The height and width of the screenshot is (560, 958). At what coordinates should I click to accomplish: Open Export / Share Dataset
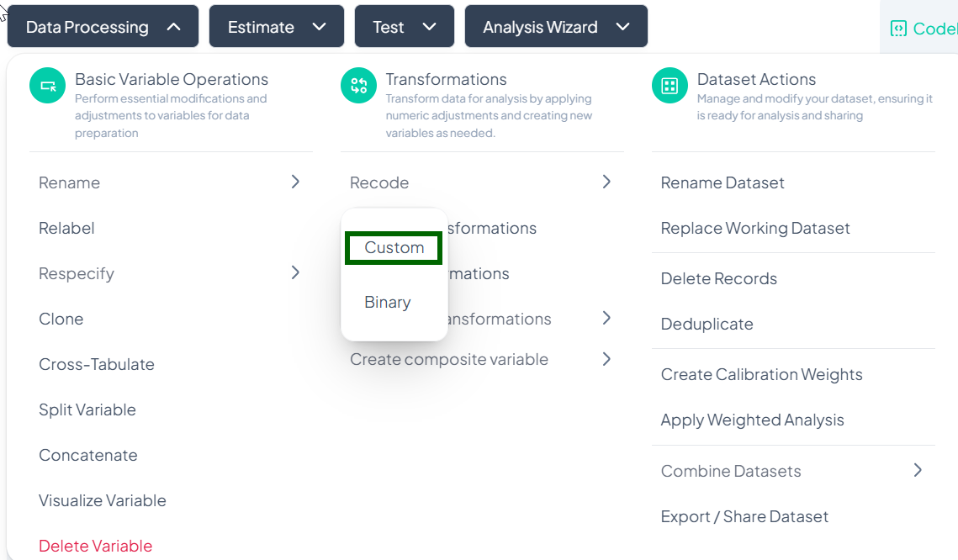point(744,516)
